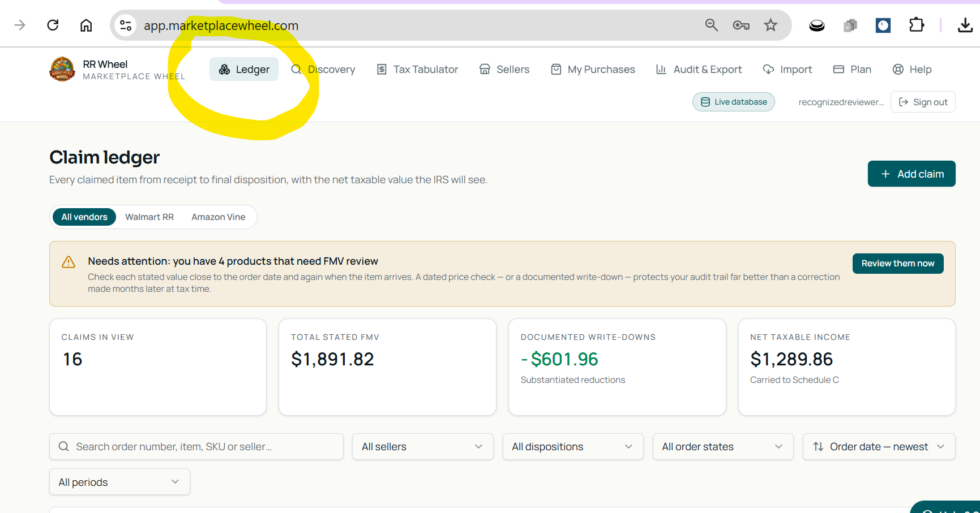This screenshot has height=513, width=980.
Task: Open the All dispositions dropdown
Action: (573, 447)
